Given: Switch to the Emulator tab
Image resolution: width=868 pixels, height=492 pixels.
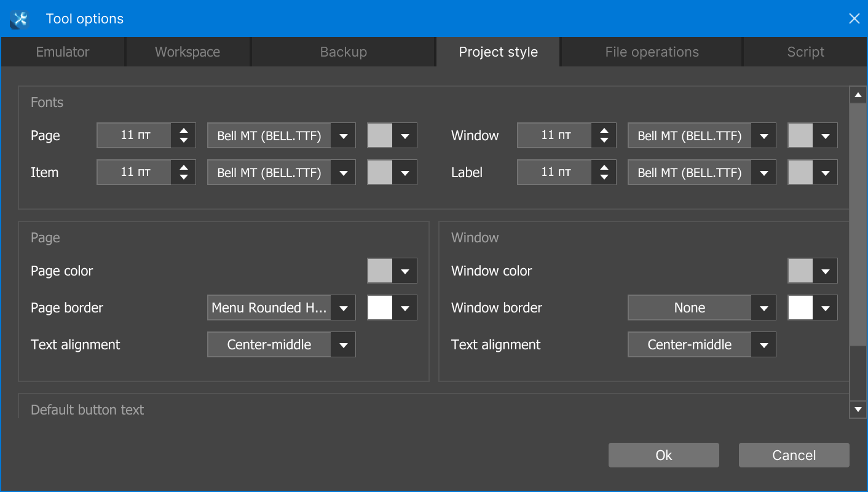Looking at the screenshot, I should [x=63, y=52].
